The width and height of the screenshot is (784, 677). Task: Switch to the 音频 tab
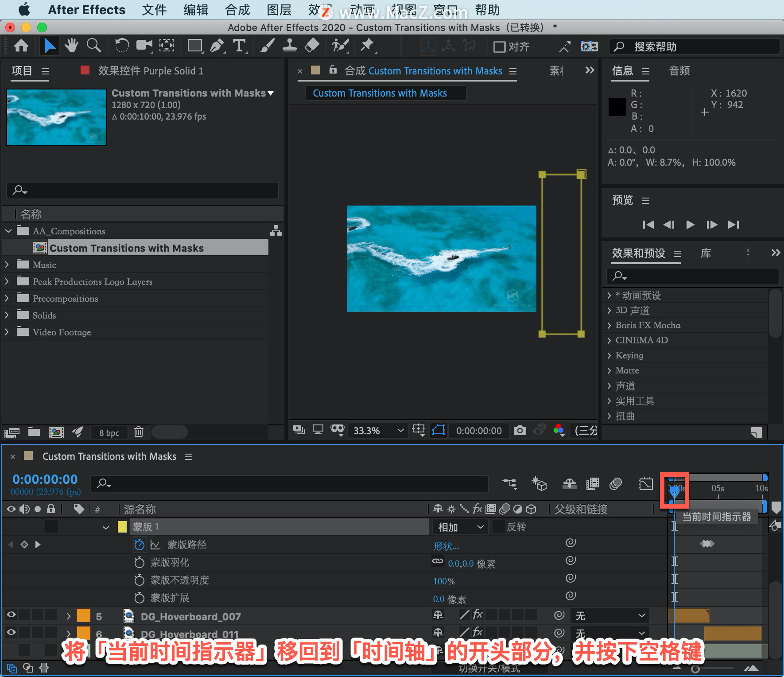pyautogui.click(x=679, y=71)
